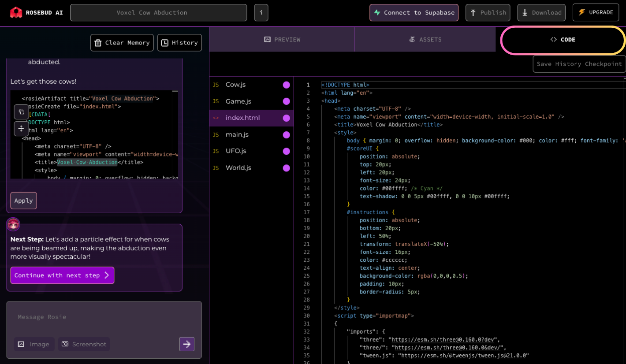Screen dimensions: 626x364
Task: Click the clock icon in History
Action: point(165,43)
